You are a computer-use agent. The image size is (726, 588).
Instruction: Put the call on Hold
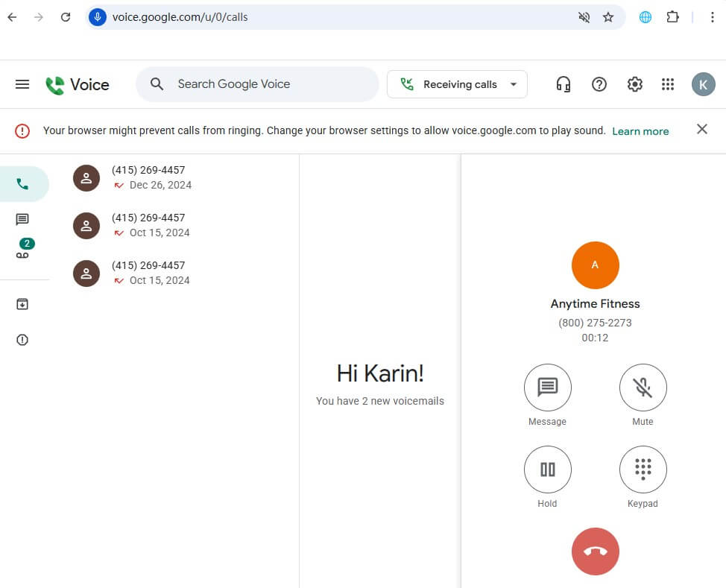(x=547, y=469)
